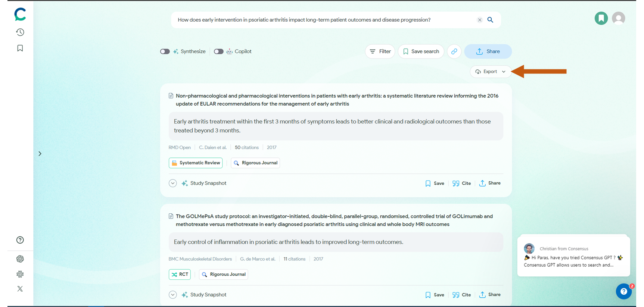644x307 pixels.
Task: Click Rigorous Journal tag on GOLMePsA paper
Action: 224,275
